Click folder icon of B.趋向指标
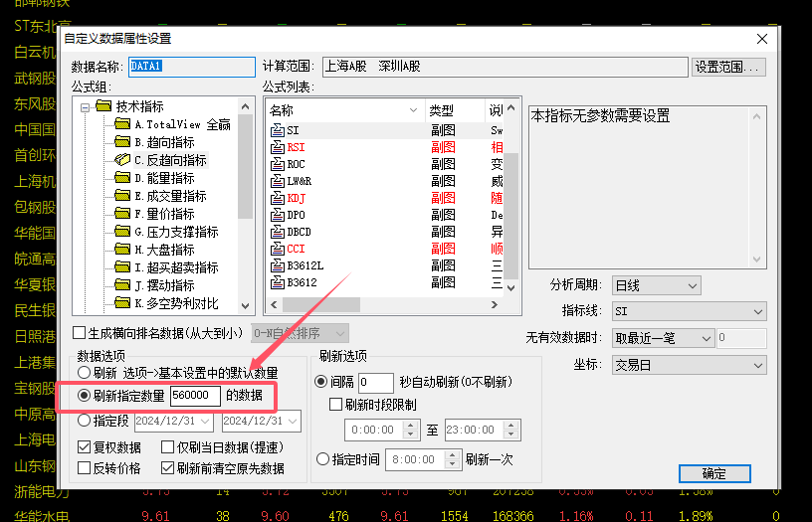812x522 pixels. click(x=122, y=142)
